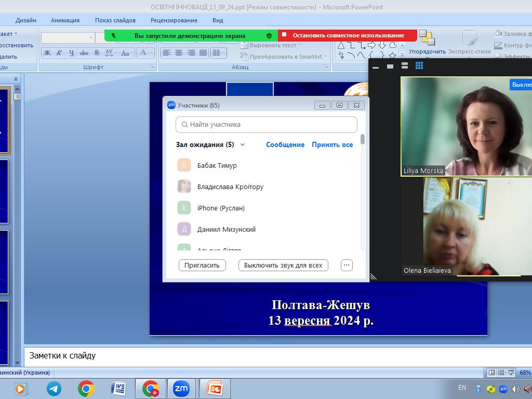The width and height of the screenshot is (532, 399).
Task: Open the Вид ribbon tab
Action: tap(218, 20)
